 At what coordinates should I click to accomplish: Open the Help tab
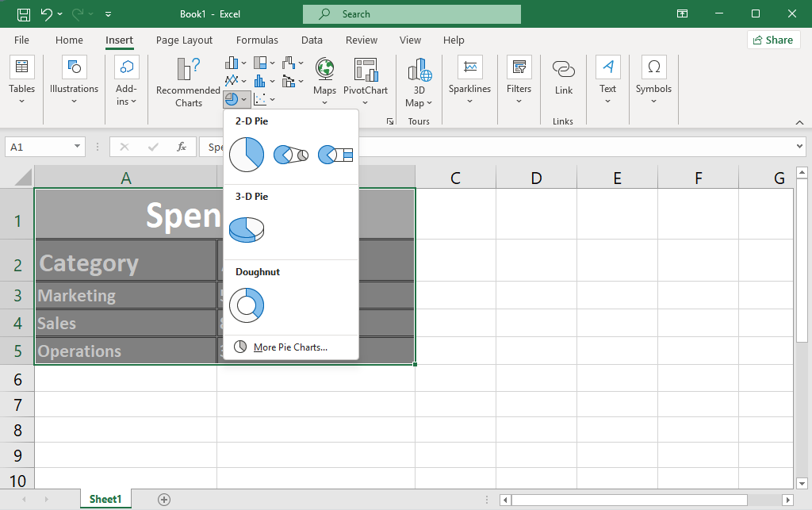point(454,40)
